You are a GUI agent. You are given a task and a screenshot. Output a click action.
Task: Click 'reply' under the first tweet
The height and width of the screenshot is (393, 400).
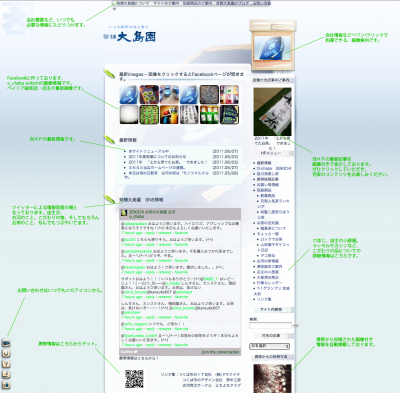pos(150,233)
